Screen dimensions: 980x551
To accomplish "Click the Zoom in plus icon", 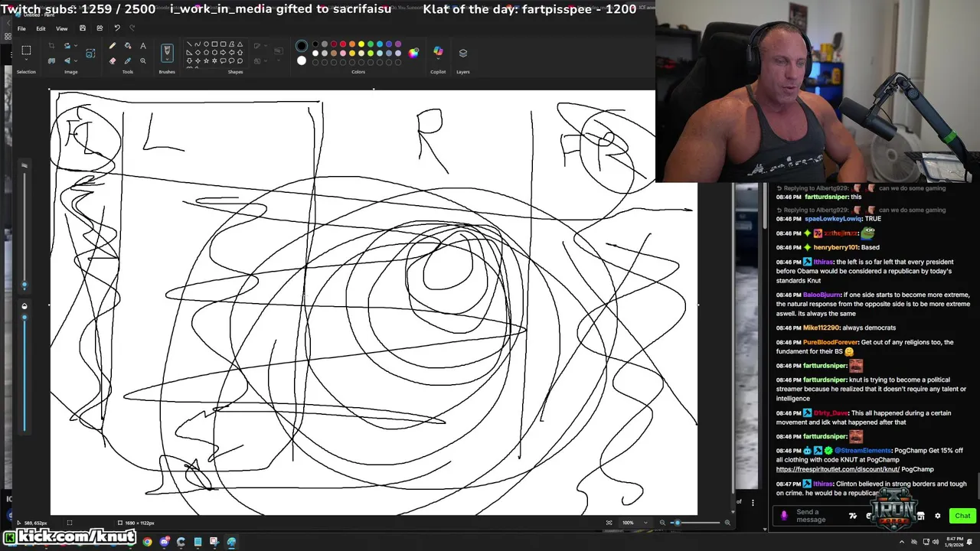I will [727, 523].
